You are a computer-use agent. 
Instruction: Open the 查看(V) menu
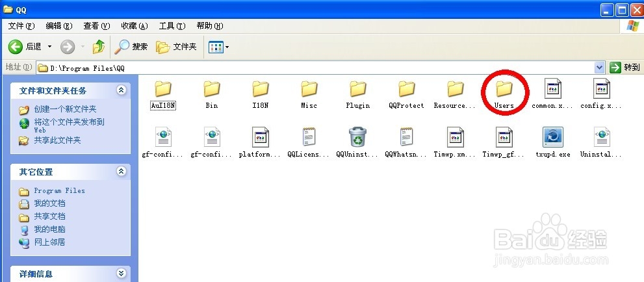(97, 26)
